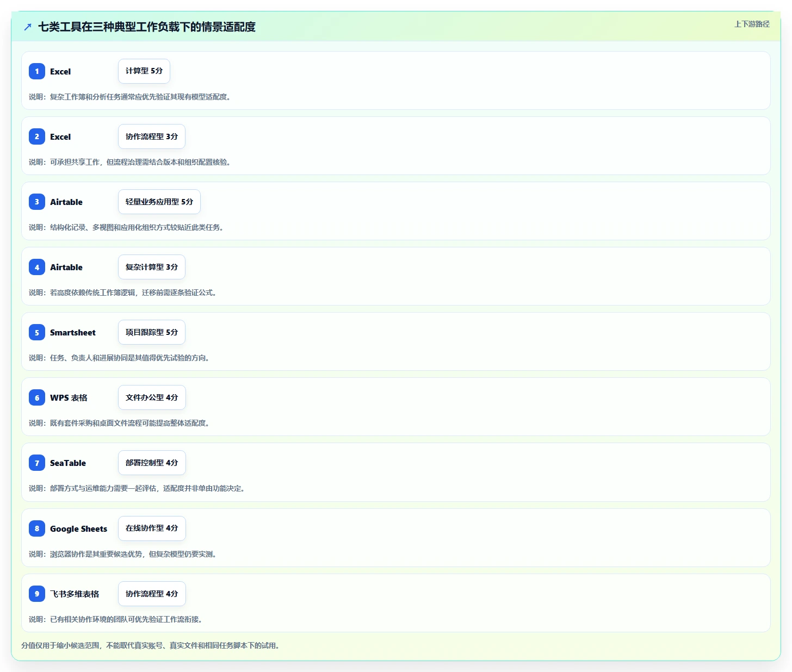The image size is (792, 672).
Task: Click the panel title 七类工具在三种典型工作负载下的情景适配度
Action: click(147, 27)
